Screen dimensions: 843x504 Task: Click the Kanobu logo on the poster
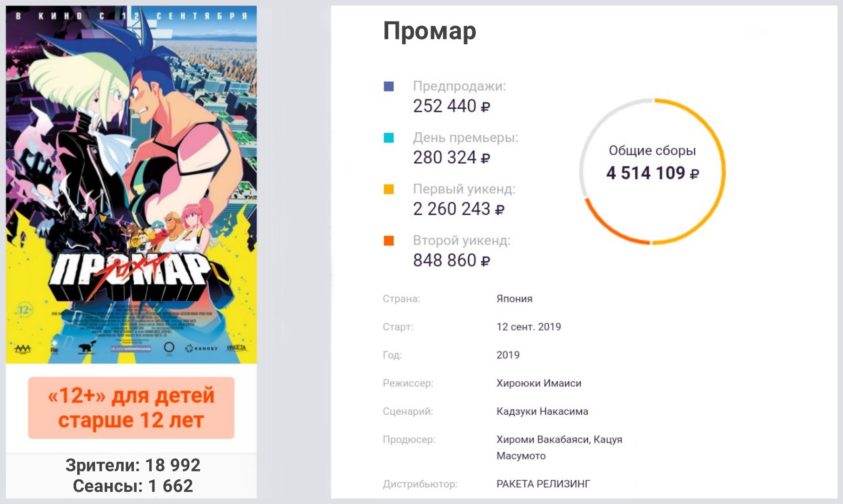click(x=201, y=348)
